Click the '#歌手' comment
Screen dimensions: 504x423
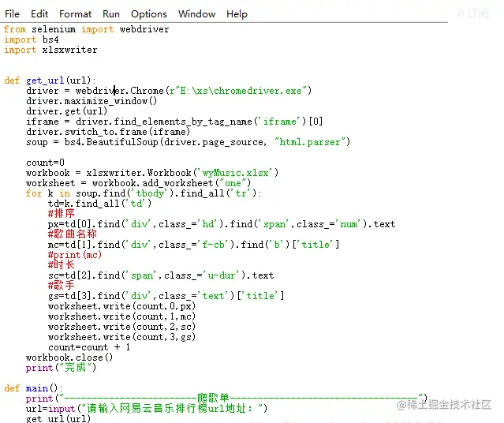61,286
